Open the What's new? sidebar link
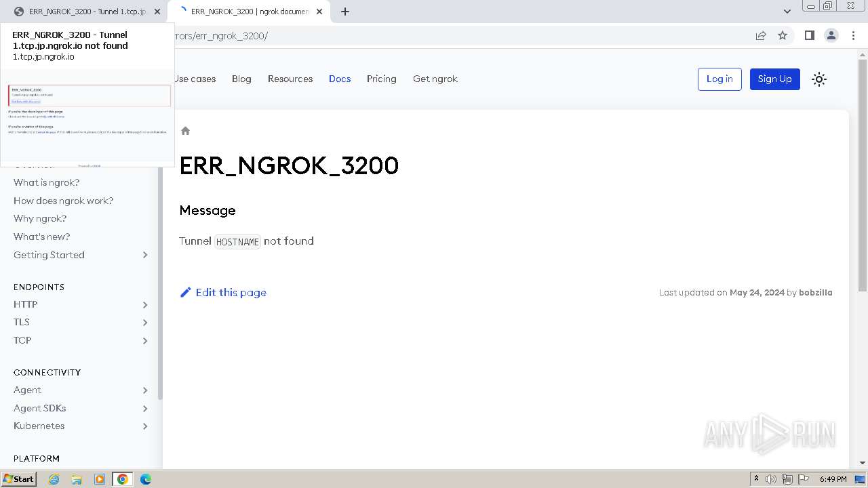868x488 pixels. pos(42,237)
